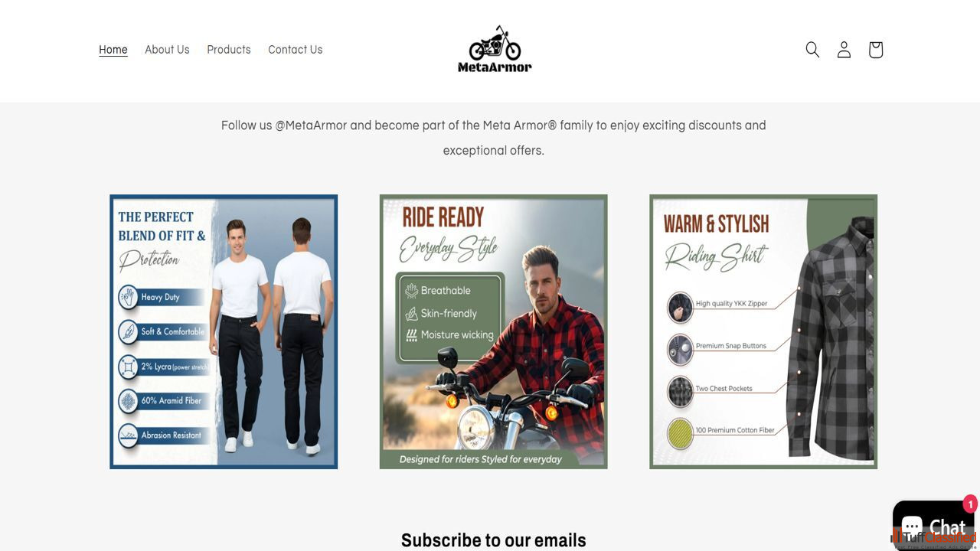Click the YKK Zipper detail icon
The height and width of the screenshot is (551, 980).
[680, 308]
